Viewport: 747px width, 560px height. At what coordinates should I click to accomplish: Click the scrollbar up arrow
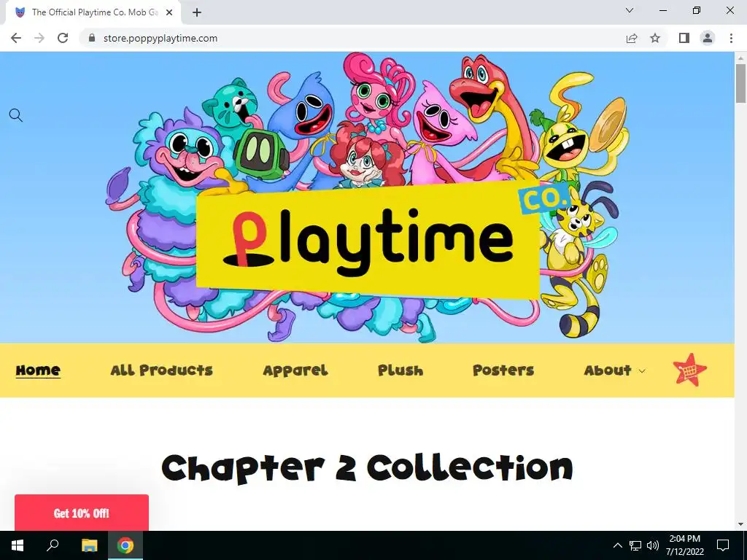click(x=740, y=58)
